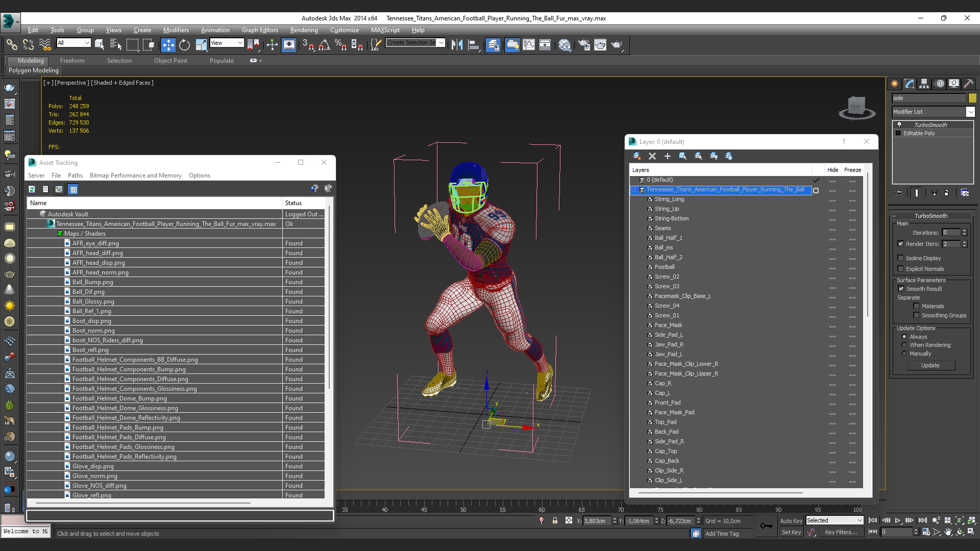This screenshot has width=980, height=551.
Task: Open ribbon options dropdown arrow
Action: tap(260, 61)
